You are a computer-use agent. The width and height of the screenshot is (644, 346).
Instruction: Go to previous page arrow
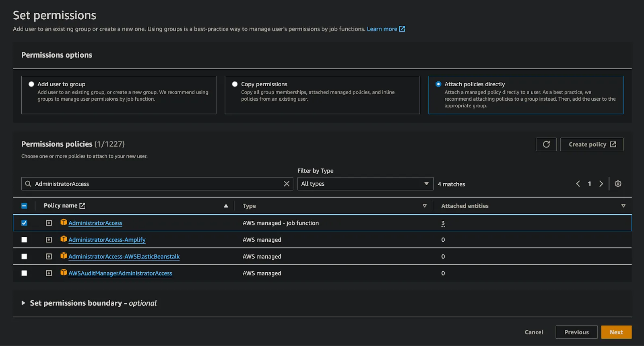578,184
